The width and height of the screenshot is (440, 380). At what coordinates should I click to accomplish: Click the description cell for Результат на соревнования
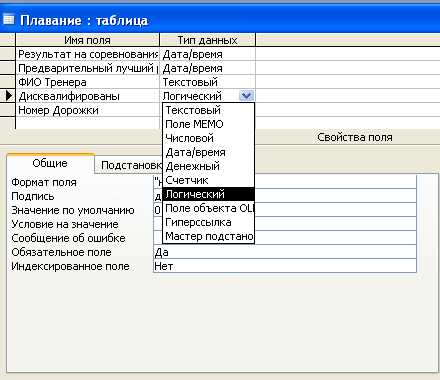click(x=348, y=54)
